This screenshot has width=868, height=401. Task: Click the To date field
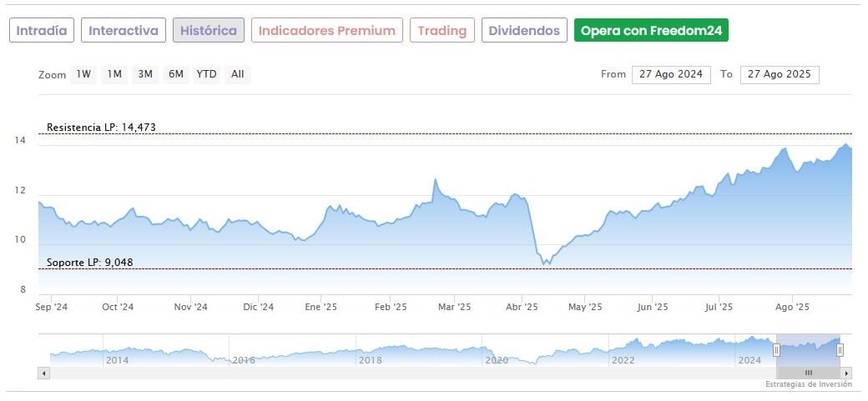pos(779,74)
